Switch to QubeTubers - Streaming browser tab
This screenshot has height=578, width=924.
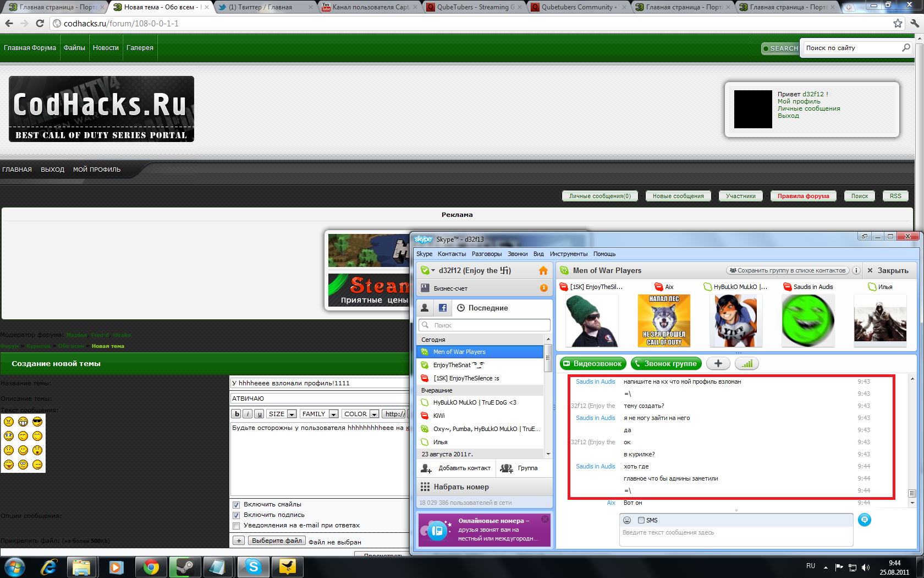coord(474,7)
